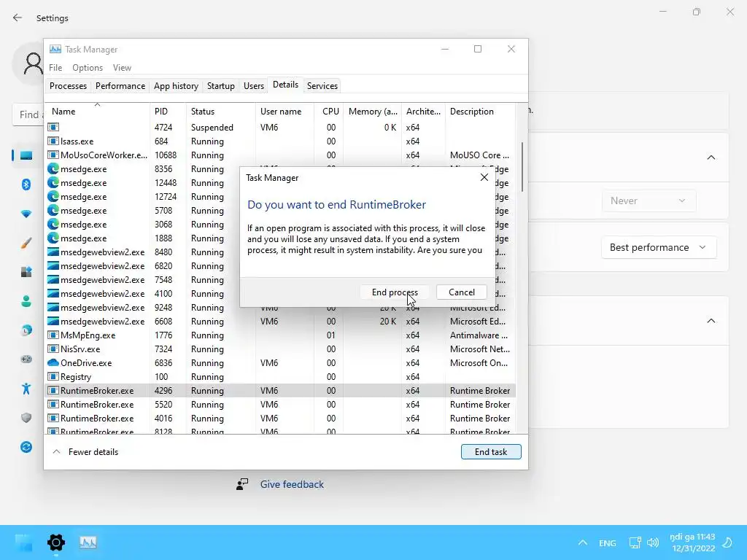Click the MoUsoCoreWorker process icon
This screenshot has width=747, height=560.
pyautogui.click(x=53, y=155)
